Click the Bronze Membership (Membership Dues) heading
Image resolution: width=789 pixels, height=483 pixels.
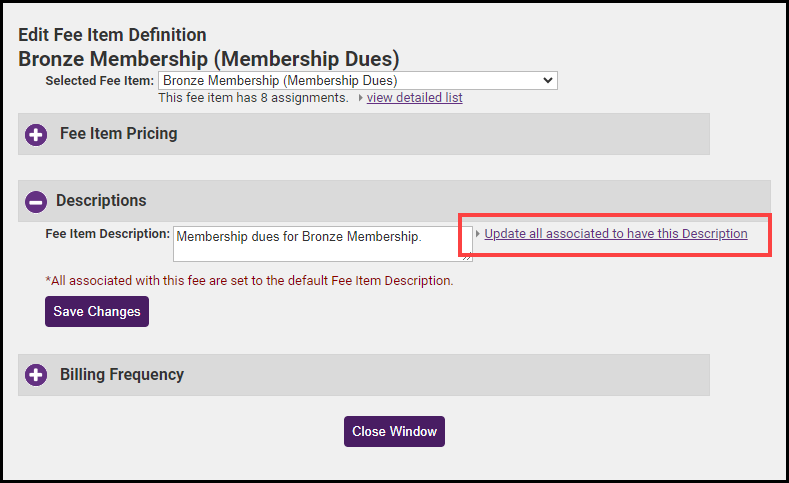(x=208, y=59)
